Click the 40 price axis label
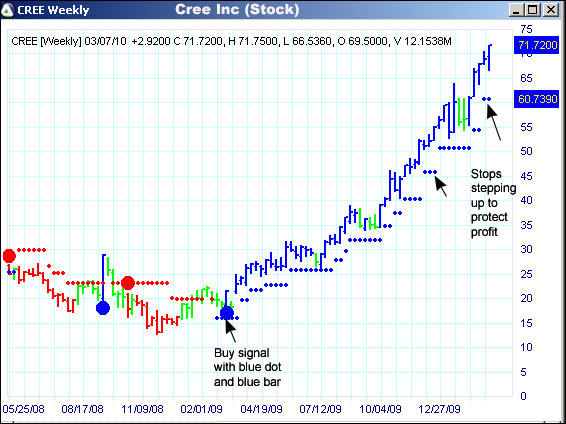This screenshot has height=424, width=566. point(526,200)
